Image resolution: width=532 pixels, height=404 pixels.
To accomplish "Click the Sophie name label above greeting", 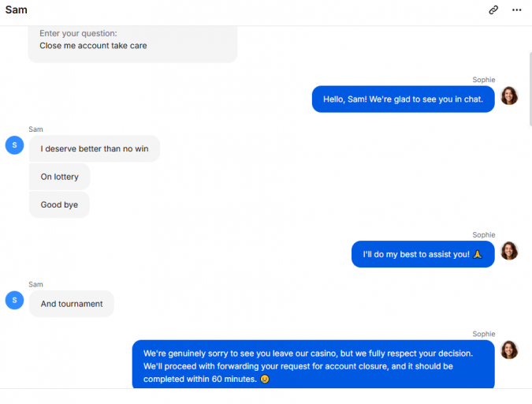I will tap(483, 80).
